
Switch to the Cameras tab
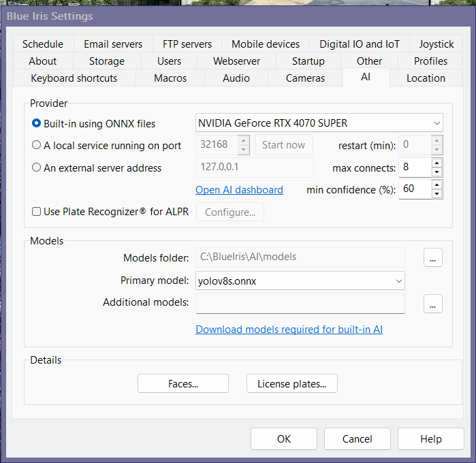305,78
